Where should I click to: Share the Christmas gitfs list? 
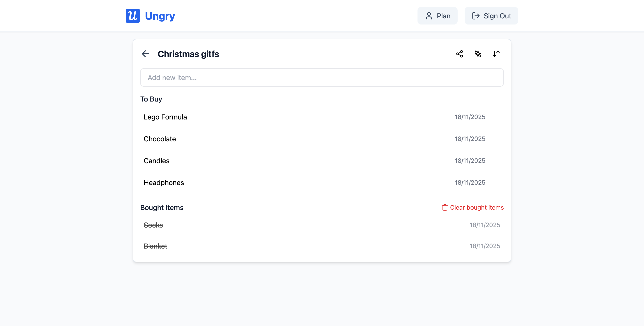(460, 54)
